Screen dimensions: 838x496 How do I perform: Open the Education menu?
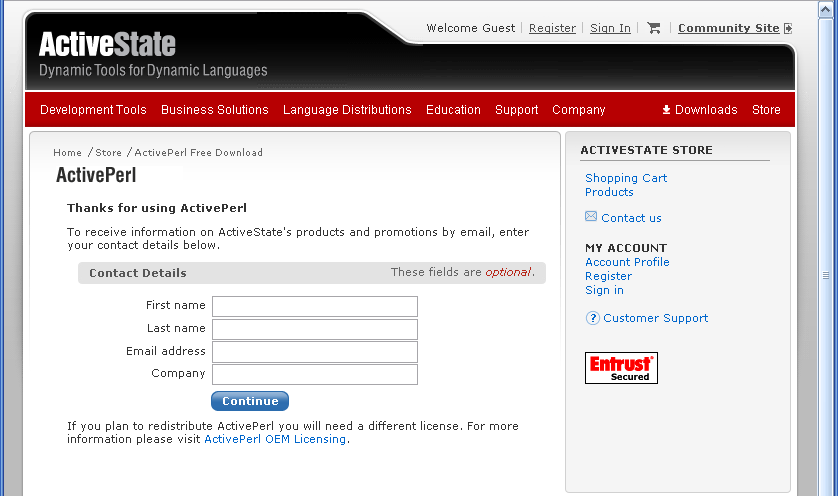tap(453, 110)
